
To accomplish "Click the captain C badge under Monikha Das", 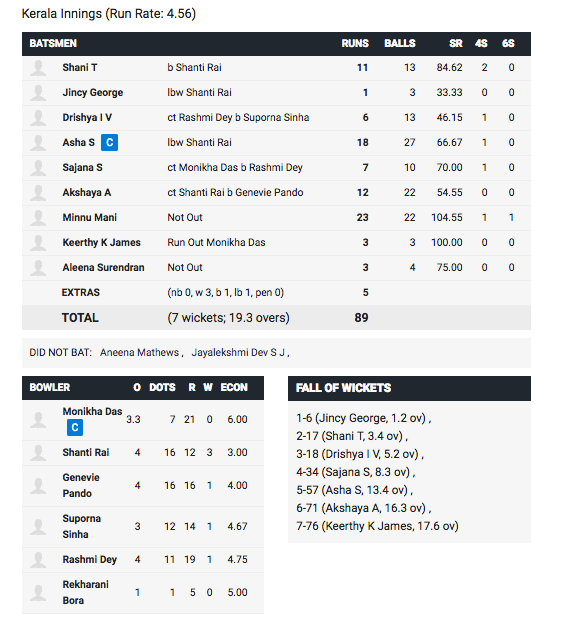I will (x=75, y=428).
